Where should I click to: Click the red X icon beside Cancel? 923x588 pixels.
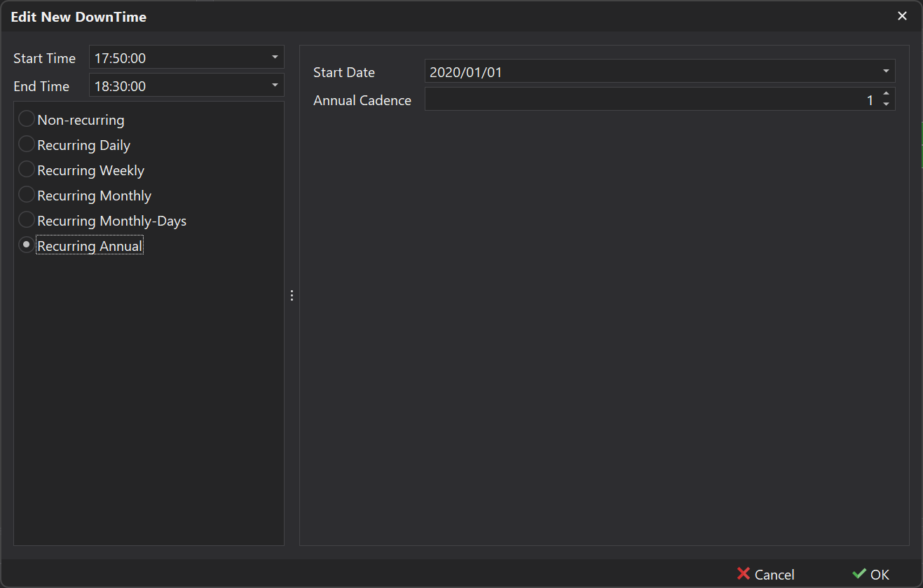[743, 574]
